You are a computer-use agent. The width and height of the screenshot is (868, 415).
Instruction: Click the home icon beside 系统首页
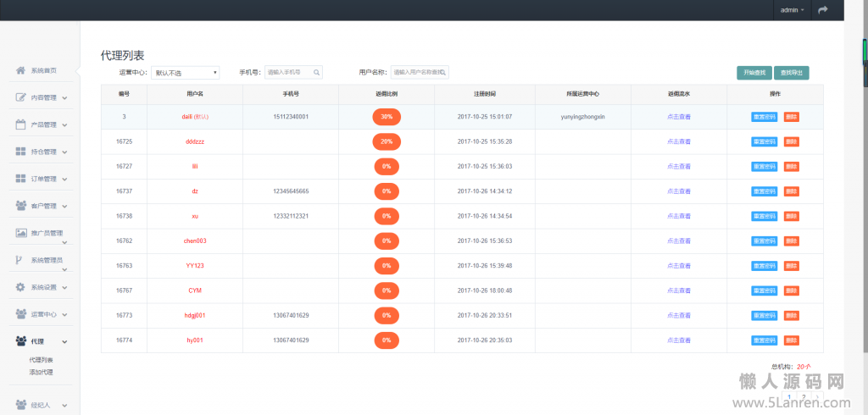pos(20,70)
